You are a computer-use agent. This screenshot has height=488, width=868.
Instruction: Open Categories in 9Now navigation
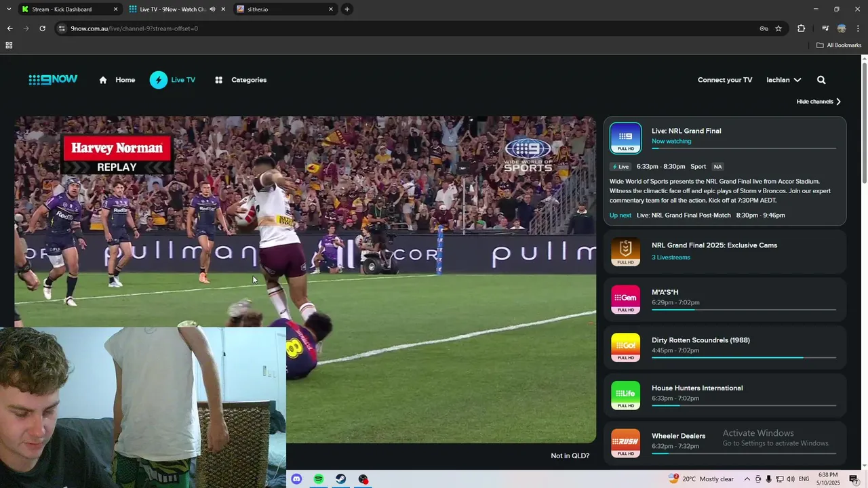[249, 80]
